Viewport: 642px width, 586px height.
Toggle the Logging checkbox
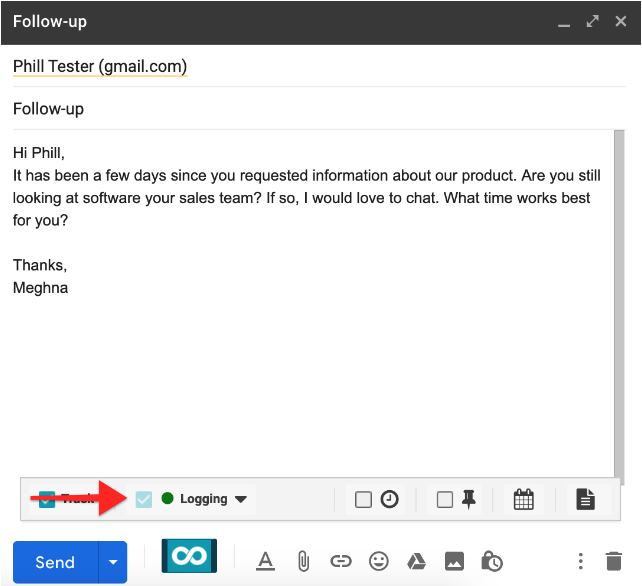[x=144, y=499]
